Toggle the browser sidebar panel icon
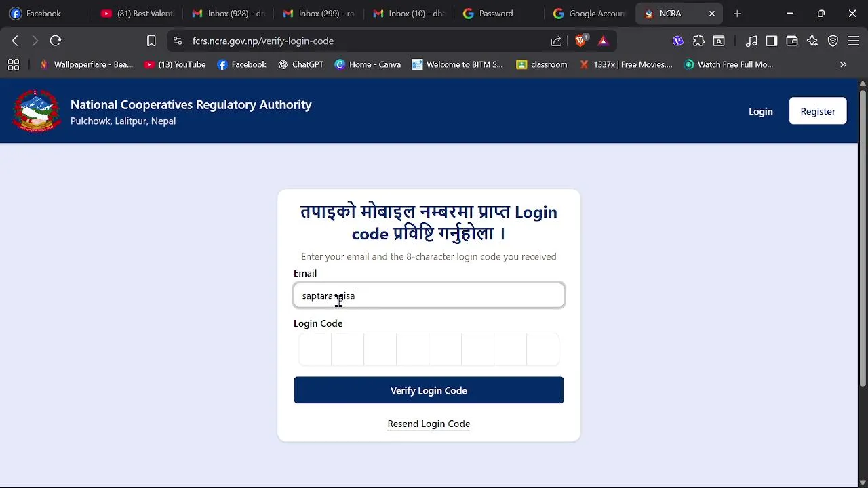Viewport: 868px width, 488px height. point(772,41)
